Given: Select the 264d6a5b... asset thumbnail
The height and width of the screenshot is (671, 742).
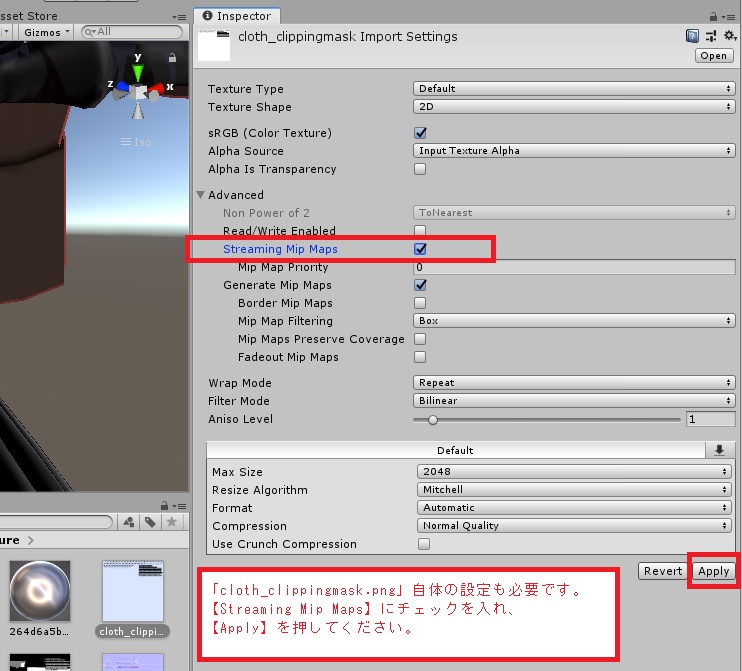Looking at the screenshot, I should (40, 592).
